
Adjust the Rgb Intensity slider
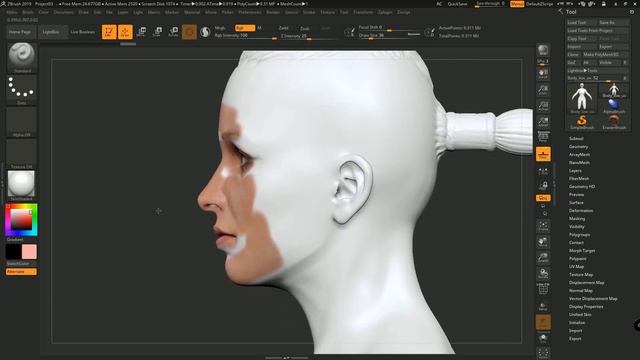coord(245,36)
